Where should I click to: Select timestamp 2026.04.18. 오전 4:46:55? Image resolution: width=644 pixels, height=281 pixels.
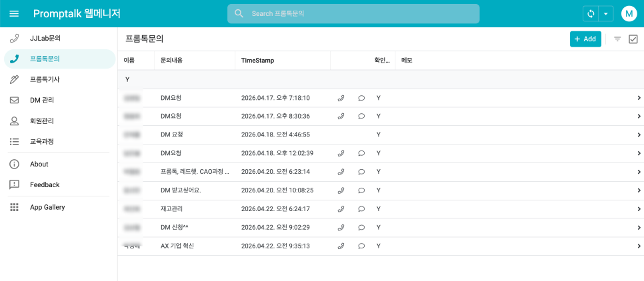275,135
